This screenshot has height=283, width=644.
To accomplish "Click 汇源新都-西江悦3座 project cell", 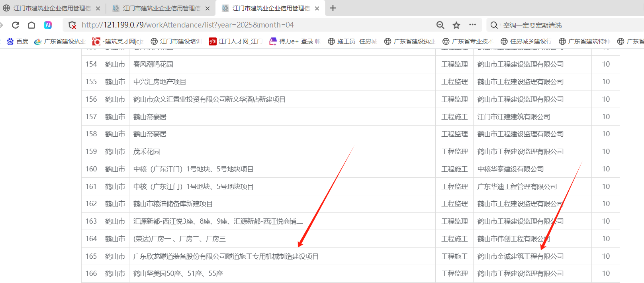I will point(218,221).
